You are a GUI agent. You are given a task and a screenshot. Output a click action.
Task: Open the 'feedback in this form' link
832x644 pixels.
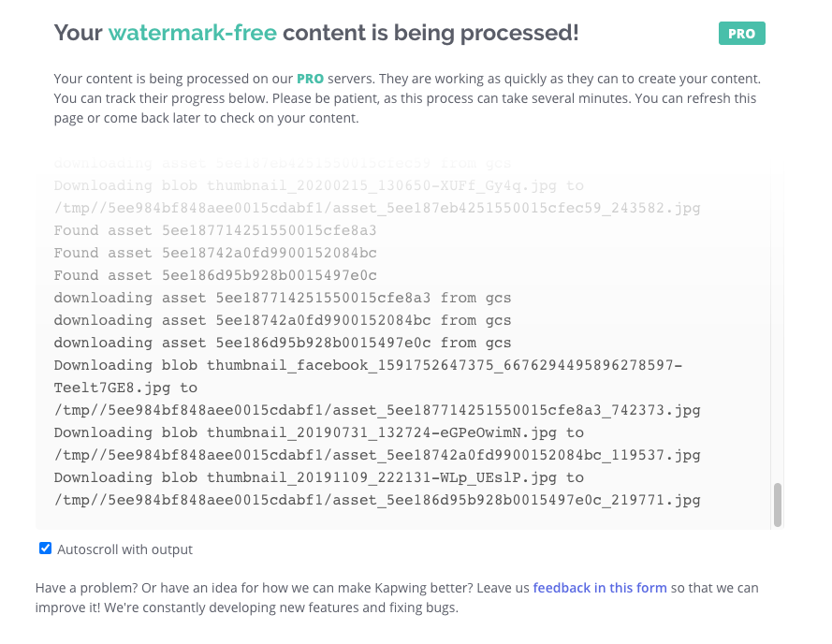[600, 588]
